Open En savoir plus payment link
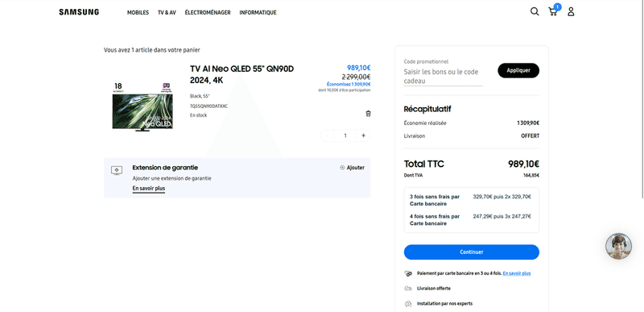The height and width of the screenshot is (312, 644). (x=517, y=273)
